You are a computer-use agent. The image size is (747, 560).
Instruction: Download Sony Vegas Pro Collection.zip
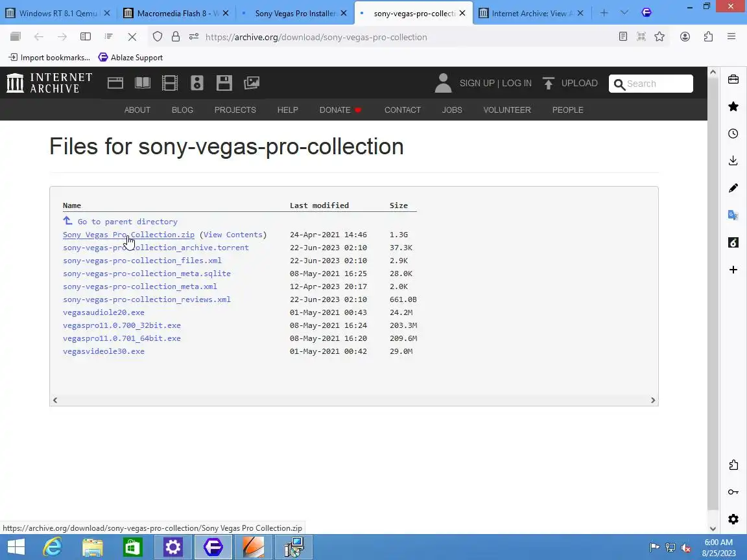pos(128,235)
